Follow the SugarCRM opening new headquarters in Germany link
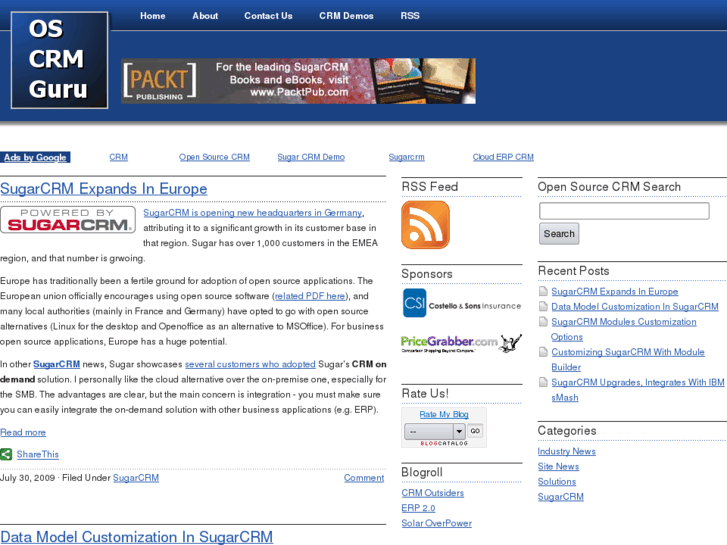 (253, 213)
